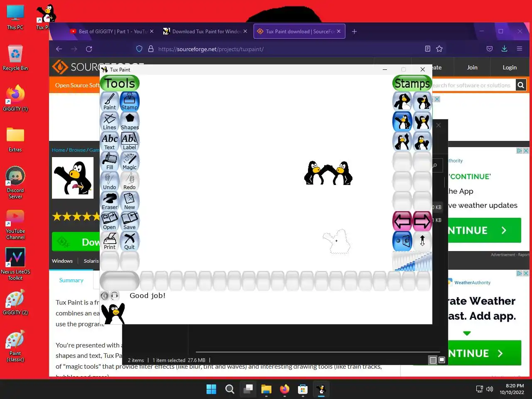Quit Tux Paint via the Quit tool
Image resolution: width=532 pixels, height=399 pixels.
[130, 241]
